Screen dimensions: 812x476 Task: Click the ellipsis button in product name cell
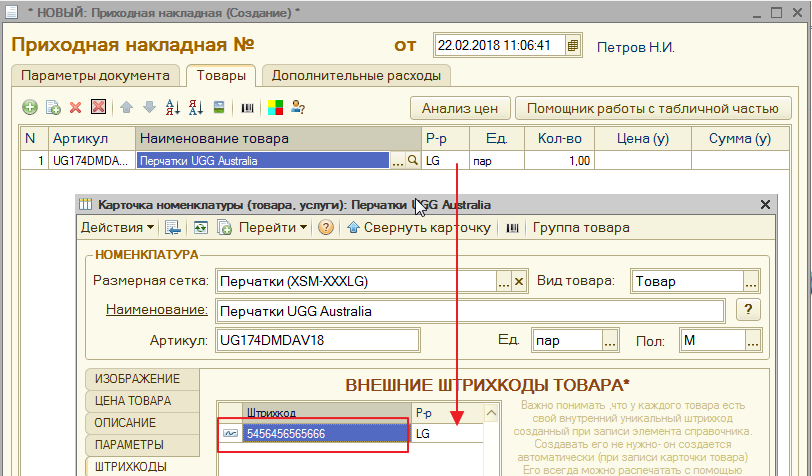click(x=398, y=161)
